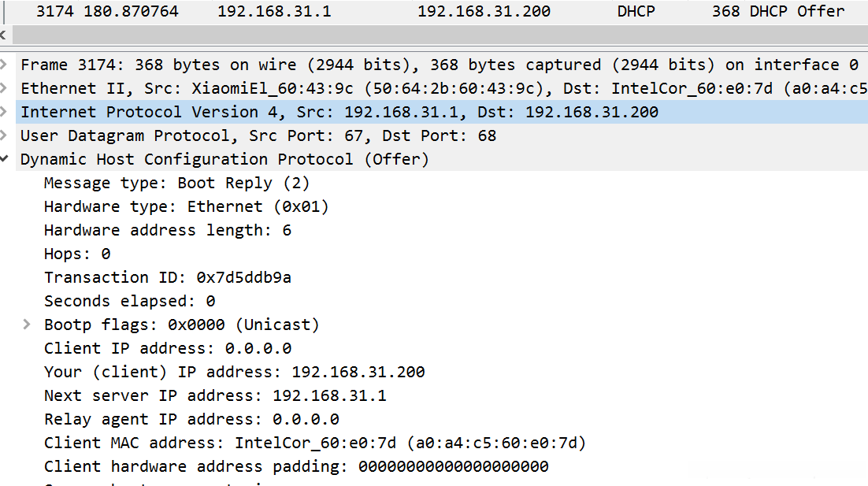The width and height of the screenshot is (868, 486).
Task: Click the Relay agent IP address line
Action: click(191, 419)
